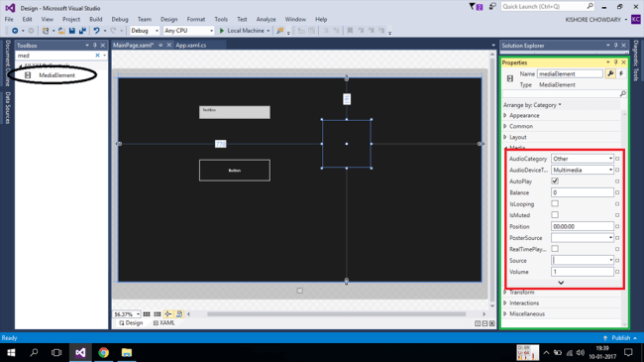
Task: Check the RealTimePlayback checkbox
Action: coord(555,249)
